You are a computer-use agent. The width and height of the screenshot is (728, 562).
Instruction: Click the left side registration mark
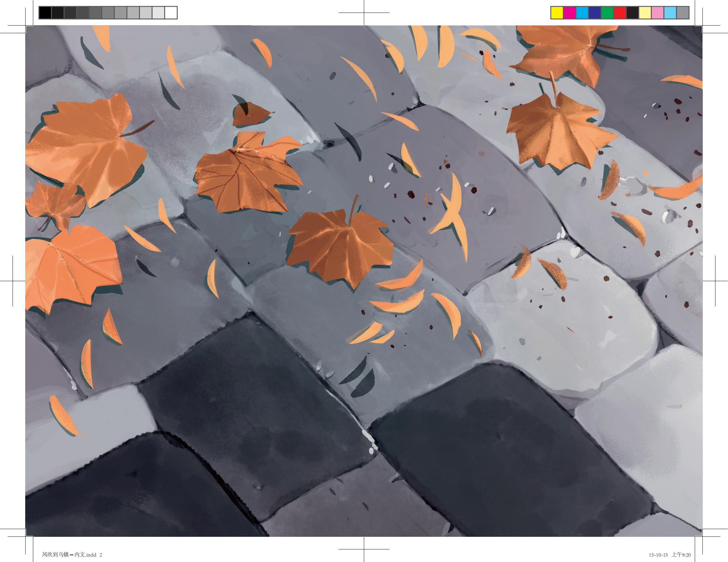(13, 281)
